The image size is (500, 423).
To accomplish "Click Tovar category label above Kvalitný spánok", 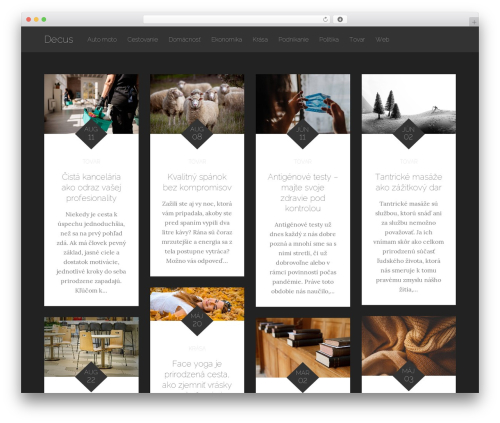I will [197, 162].
